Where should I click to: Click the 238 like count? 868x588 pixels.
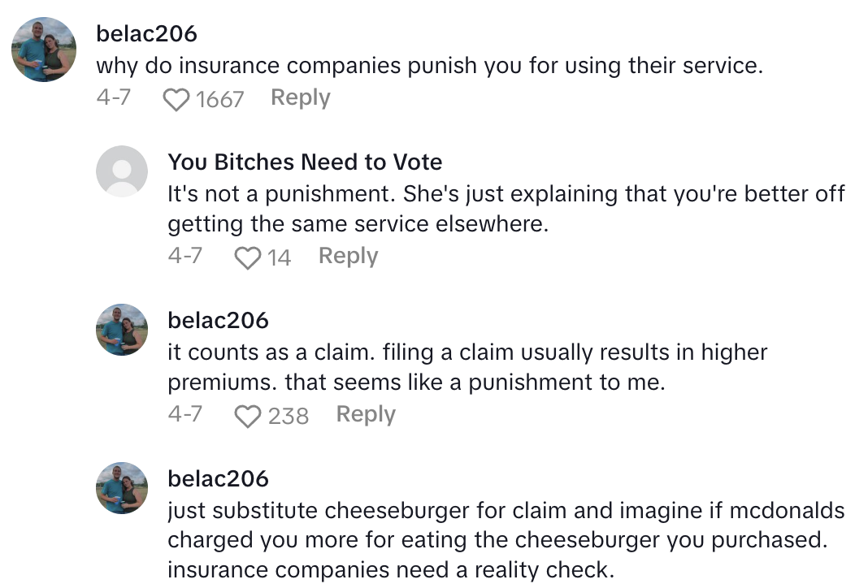pos(289,416)
